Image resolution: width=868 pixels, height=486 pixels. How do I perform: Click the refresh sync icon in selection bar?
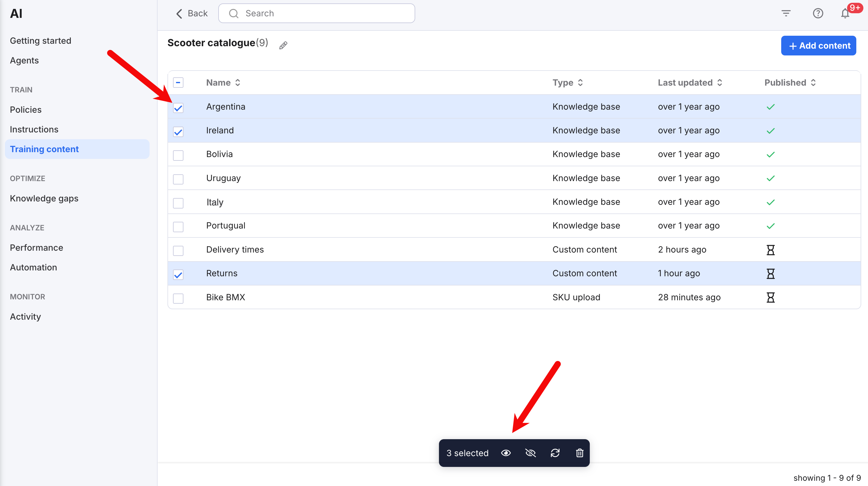555,453
